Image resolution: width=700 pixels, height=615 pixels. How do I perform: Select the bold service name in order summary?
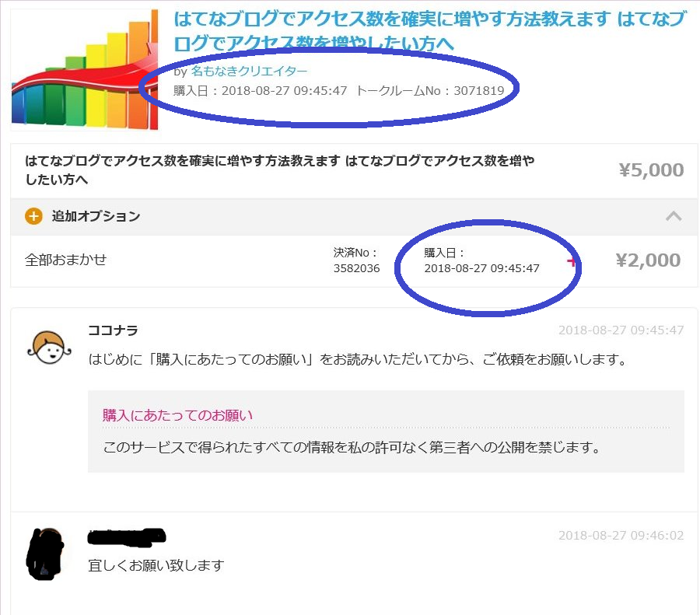pos(279,169)
